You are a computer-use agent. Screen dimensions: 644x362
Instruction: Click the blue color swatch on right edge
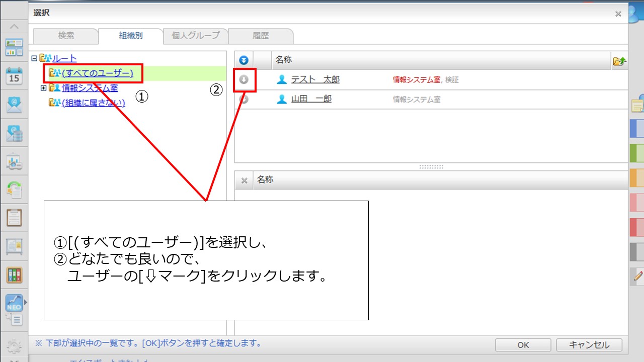click(x=637, y=129)
